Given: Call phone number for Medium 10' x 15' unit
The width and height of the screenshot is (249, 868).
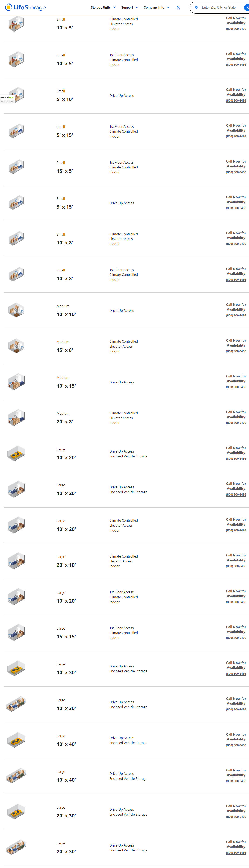Looking at the screenshot, I should pyautogui.click(x=236, y=387).
